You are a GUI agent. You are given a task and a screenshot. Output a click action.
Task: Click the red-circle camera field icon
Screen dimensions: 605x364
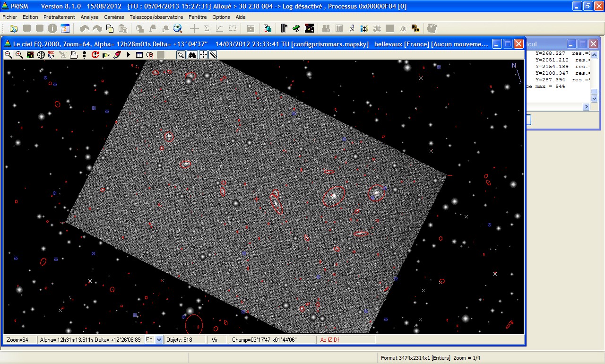[x=150, y=55]
